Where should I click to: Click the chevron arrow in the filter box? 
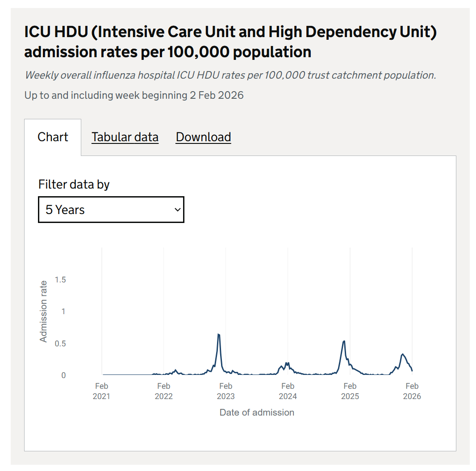coord(177,210)
